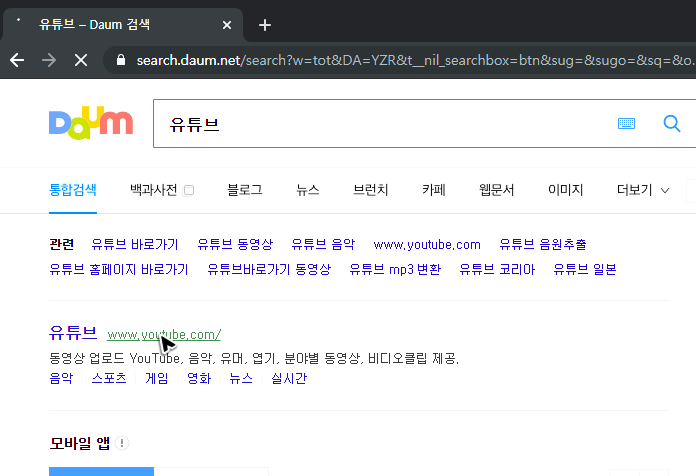696x476 pixels.
Task: Click the 동영상 업로드 YouTube description text
Action: (x=254, y=358)
